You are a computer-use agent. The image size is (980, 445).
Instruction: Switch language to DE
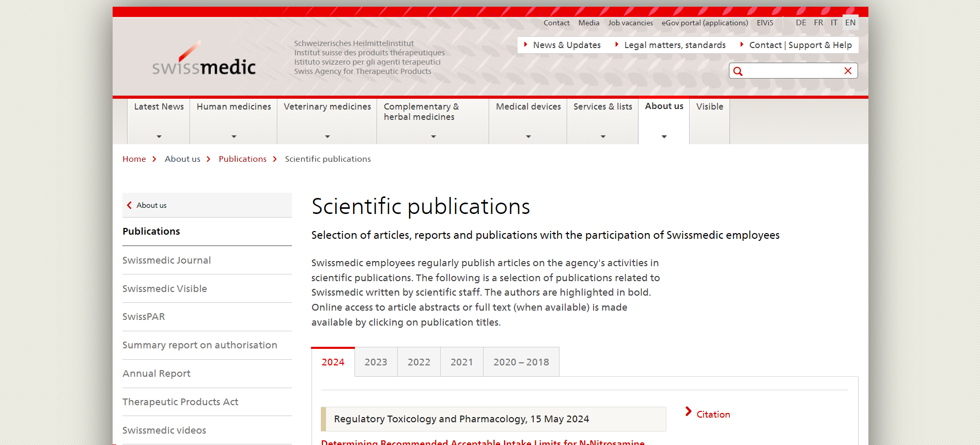pos(801,23)
